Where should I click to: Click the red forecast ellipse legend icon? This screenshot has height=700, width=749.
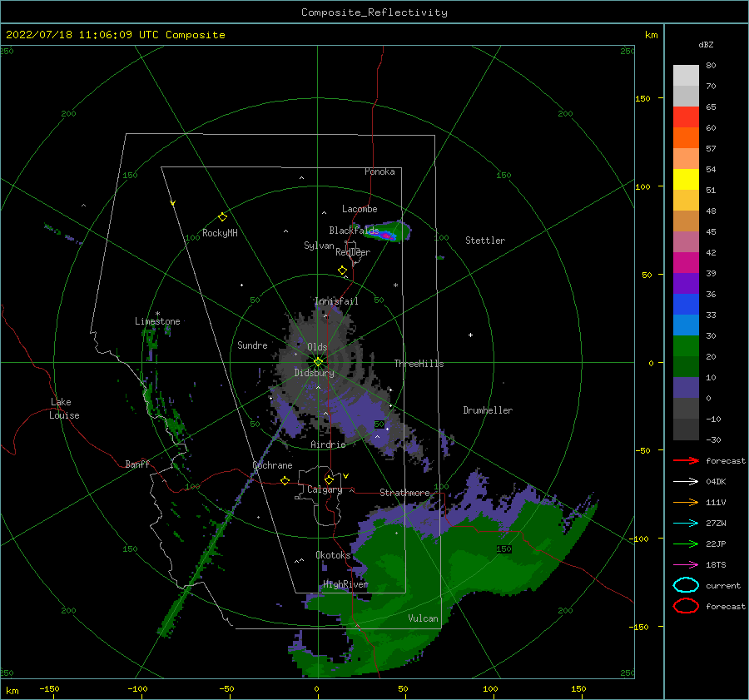(x=686, y=606)
